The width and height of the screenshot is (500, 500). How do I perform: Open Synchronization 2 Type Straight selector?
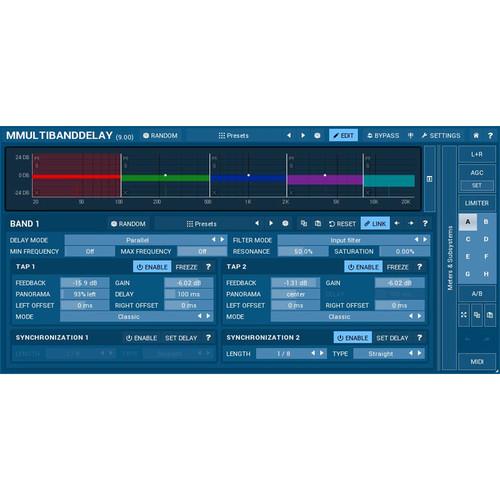pyautogui.click(x=389, y=354)
